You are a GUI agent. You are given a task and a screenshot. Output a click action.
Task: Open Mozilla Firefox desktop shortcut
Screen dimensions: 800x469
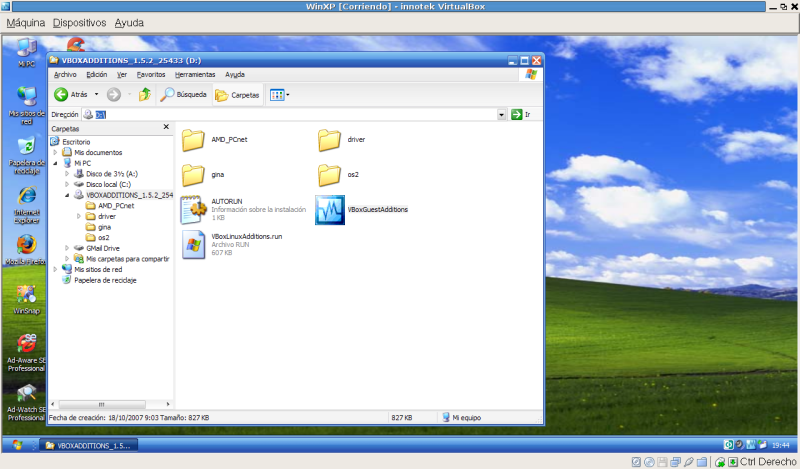pyautogui.click(x=26, y=246)
